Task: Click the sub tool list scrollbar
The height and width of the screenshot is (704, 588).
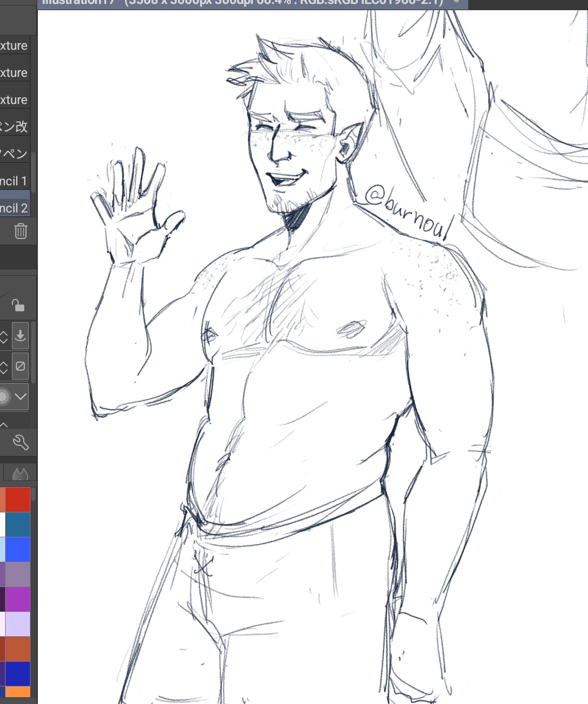Action: pyautogui.click(x=34, y=170)
